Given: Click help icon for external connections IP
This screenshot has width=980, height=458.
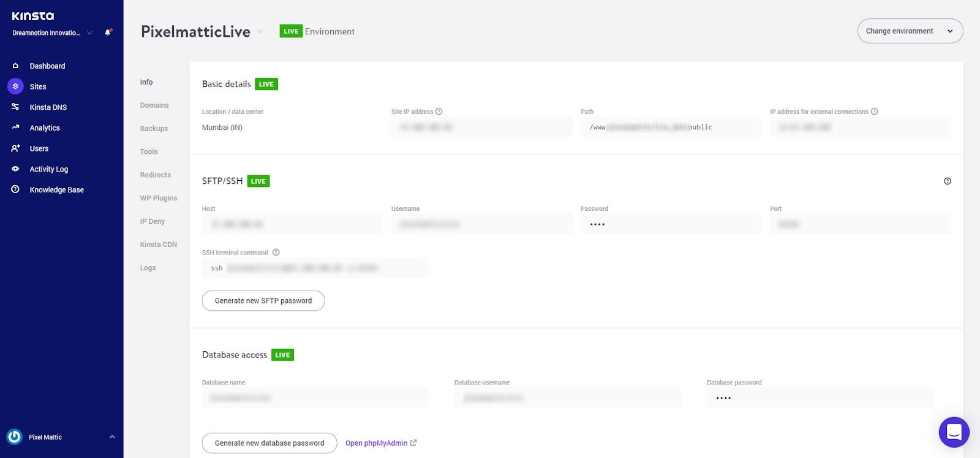Looking at the screenshot, I should [874, 112].
